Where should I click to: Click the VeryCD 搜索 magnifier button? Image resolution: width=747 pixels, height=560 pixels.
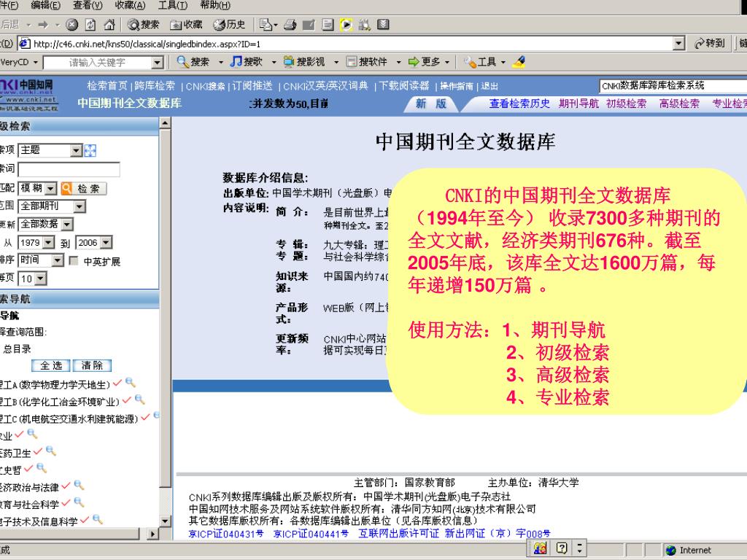[193, 62]
